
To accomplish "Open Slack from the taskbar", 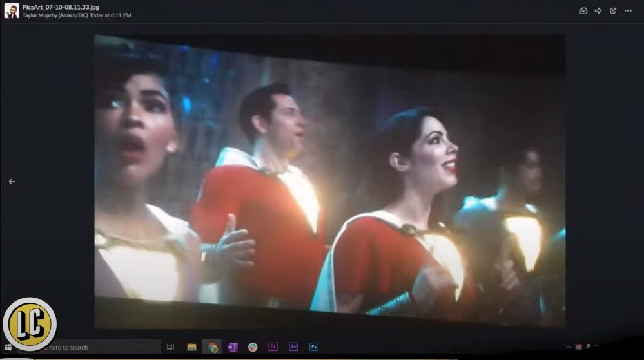I will pyautogui.click(x=253, y=347).
